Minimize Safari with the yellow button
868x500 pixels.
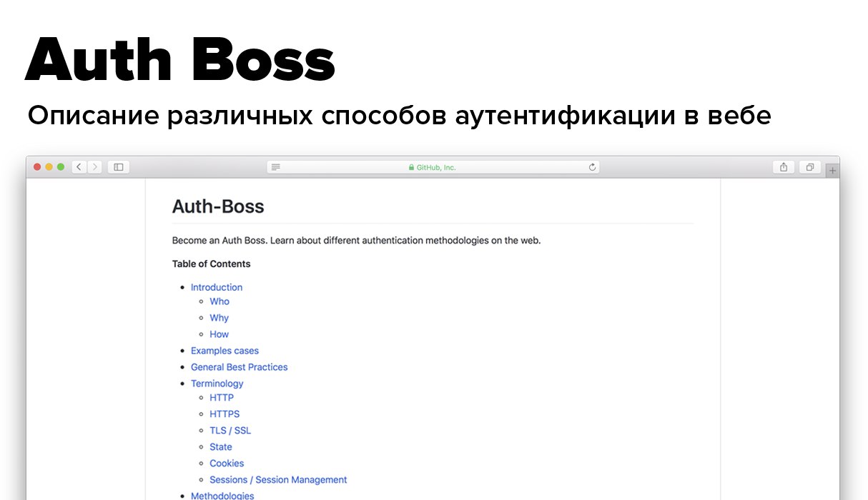pos(49,167)
